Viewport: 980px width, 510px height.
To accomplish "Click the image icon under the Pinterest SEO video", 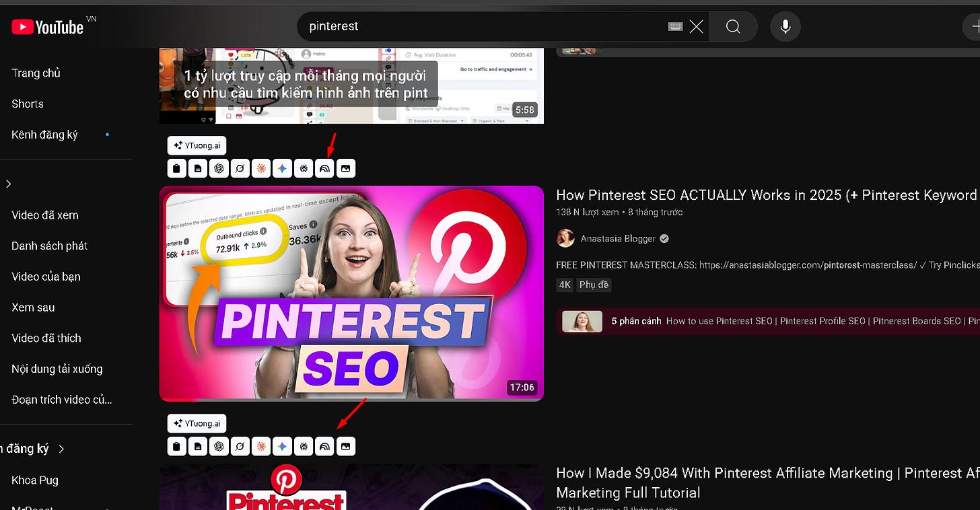I will pyautogui.click(x=346, y=446).
